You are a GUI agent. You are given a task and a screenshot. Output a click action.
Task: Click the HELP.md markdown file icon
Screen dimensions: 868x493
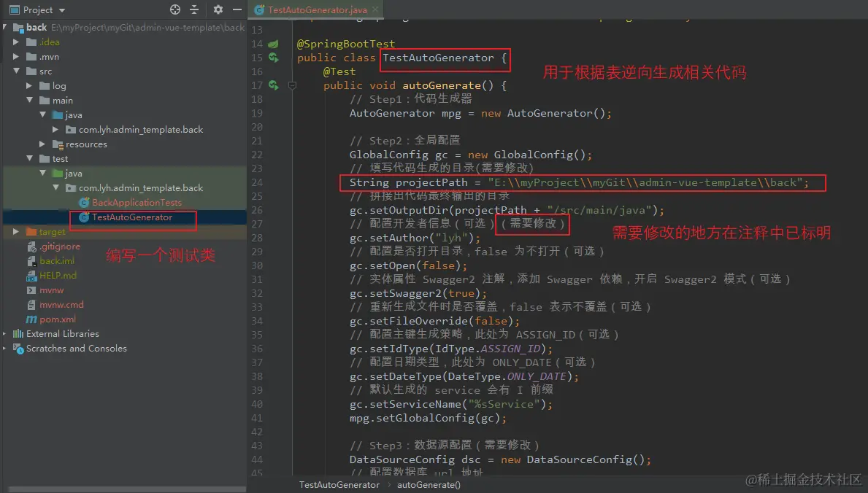tap(31, 276)
